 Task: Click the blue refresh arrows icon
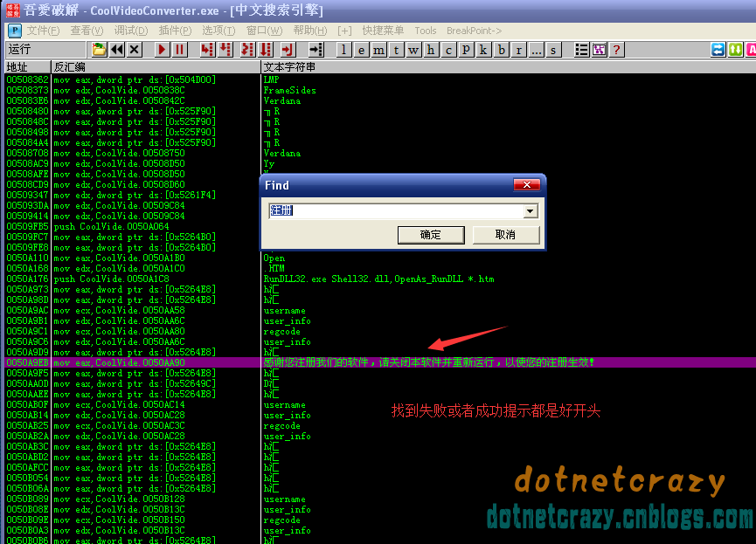pyautogui.click(x=718, y=50)
